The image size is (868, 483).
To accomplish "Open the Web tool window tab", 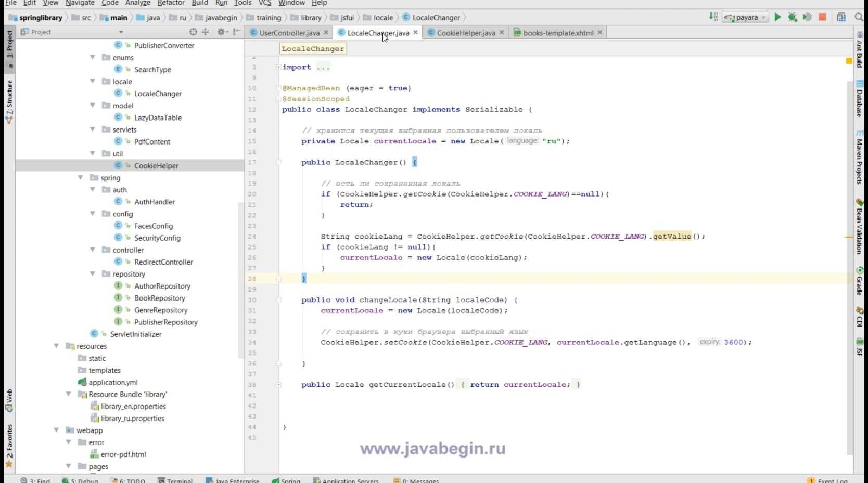I will (x=9, y=400).
